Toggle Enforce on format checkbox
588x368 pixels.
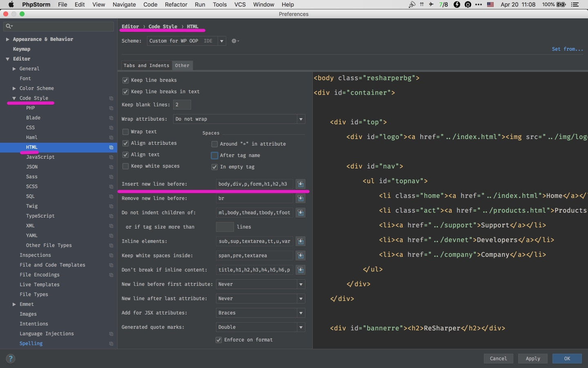coord(218,340)
